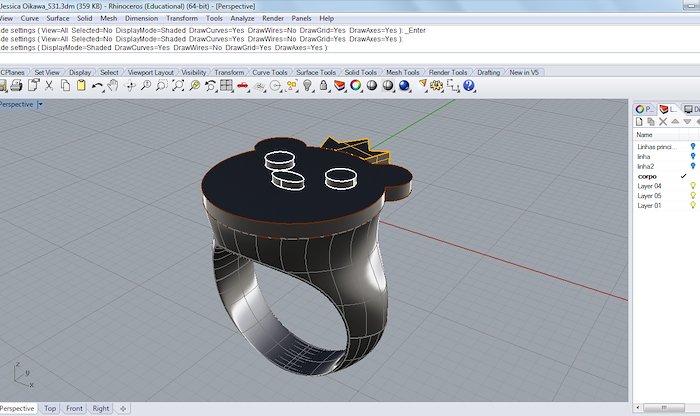This screenshot has width=700, height=416.
Task: Lock objects with the padlock icon
Action: [324, 86]
